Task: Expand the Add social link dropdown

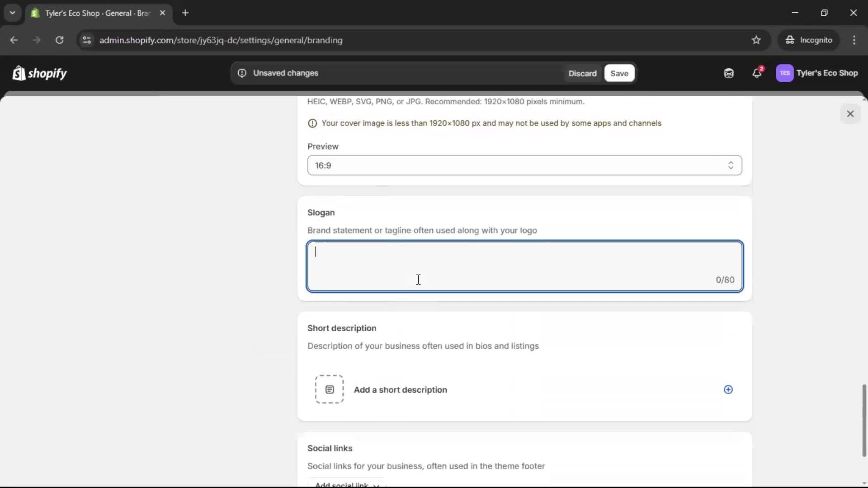Action: tap(346, 484)
